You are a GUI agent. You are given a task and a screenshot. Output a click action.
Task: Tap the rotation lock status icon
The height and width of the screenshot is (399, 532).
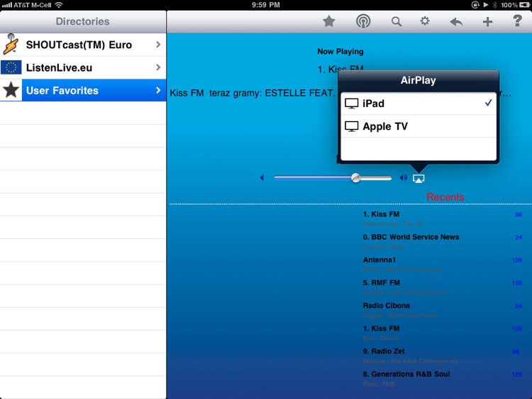point(475,5)
